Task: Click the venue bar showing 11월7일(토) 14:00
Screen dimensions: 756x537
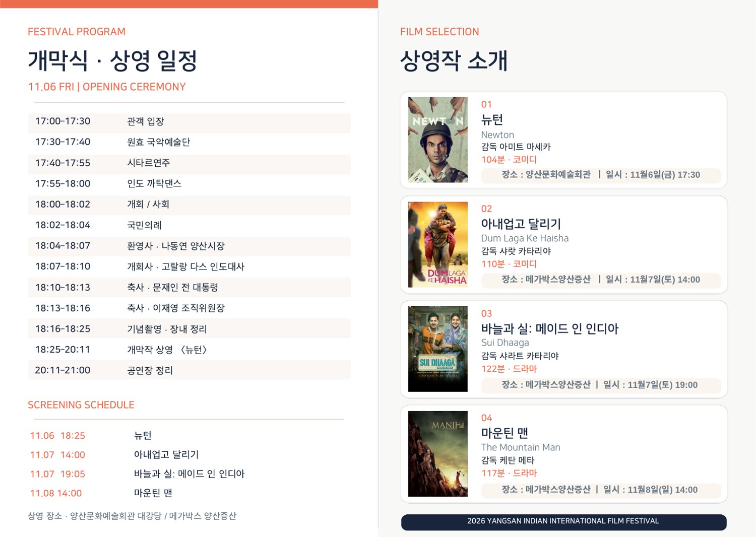Action: coord(601,280)
